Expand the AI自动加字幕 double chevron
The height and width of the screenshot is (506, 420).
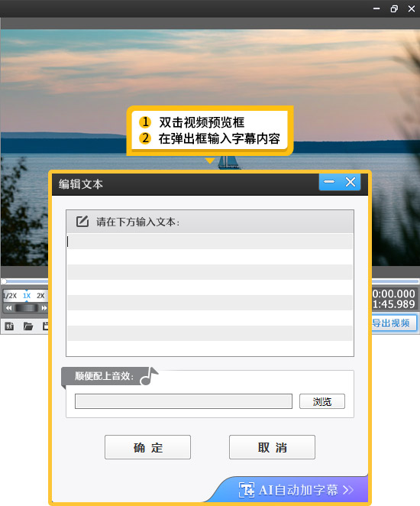(x=348, y=490)
